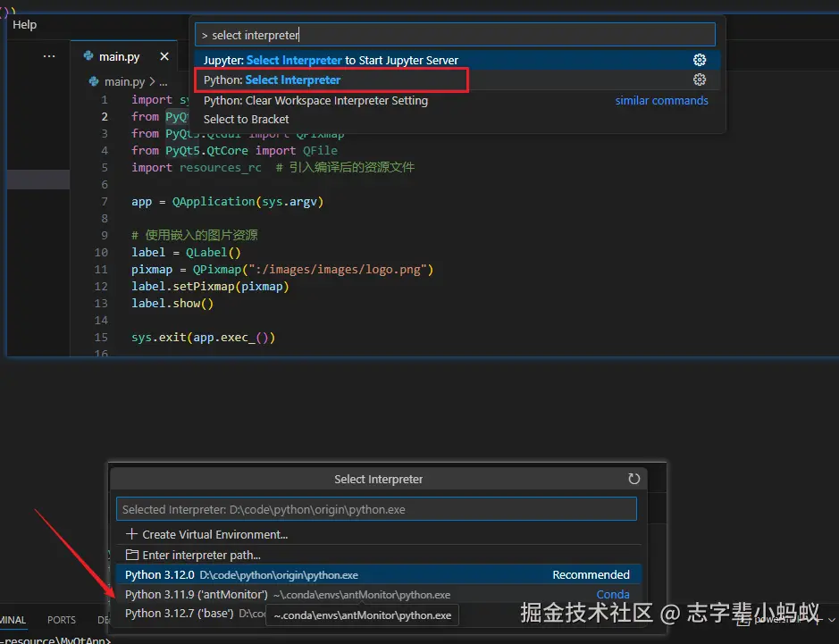Click the label = QLabel() line
This screenshot has height=644, width=839.
coord(186,253)
